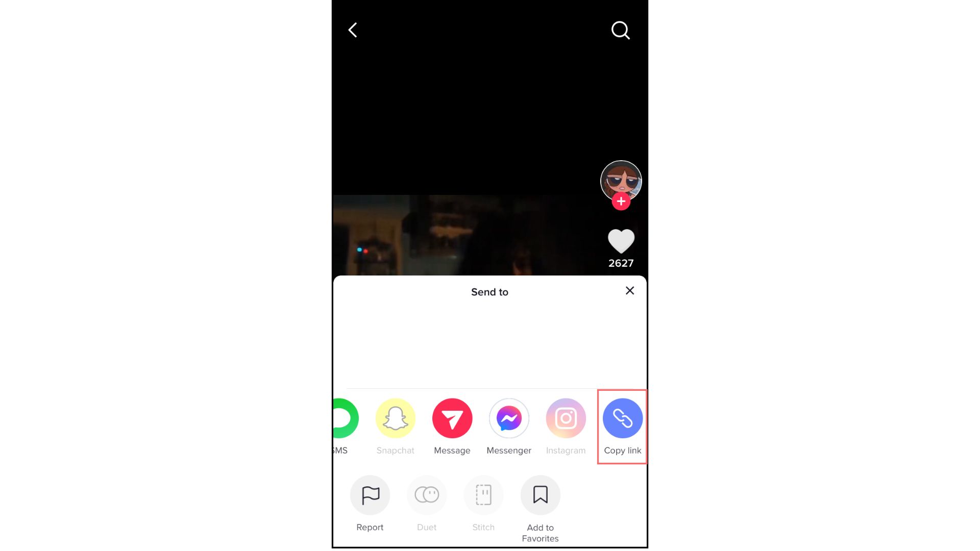The height and width of the screenshot is (551, 980).
Task: Tap the creator profile thumbnail
Action: tap(619, 181)
